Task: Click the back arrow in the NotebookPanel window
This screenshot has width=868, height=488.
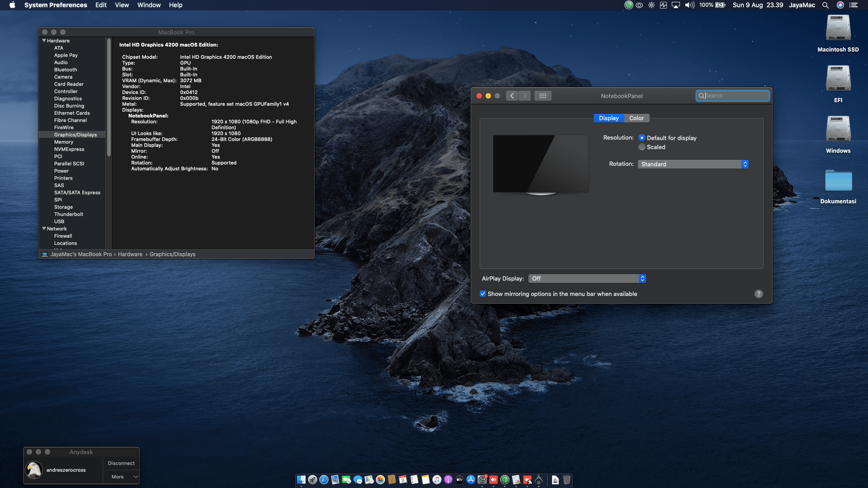Action: (x=512, y=96)
